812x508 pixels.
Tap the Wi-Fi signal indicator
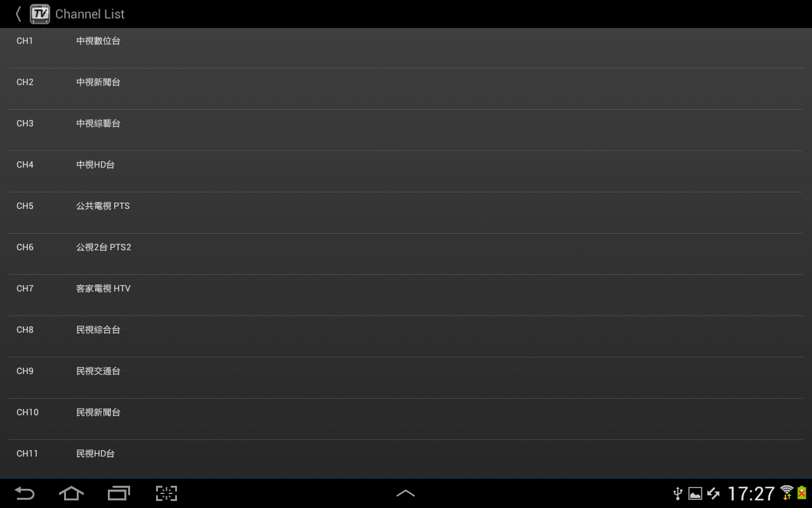coord(787,493)
